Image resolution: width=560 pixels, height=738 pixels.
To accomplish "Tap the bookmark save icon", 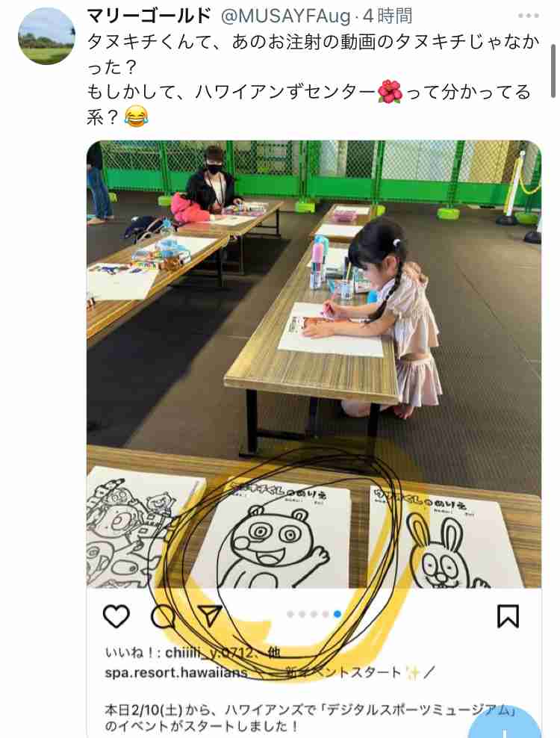I will [508, 616].
